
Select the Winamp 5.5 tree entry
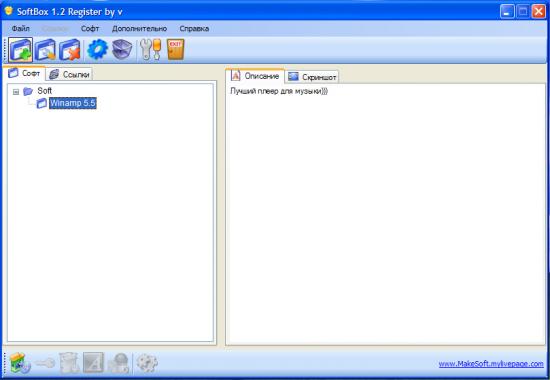pyautogui.click(x=73, y=103)
